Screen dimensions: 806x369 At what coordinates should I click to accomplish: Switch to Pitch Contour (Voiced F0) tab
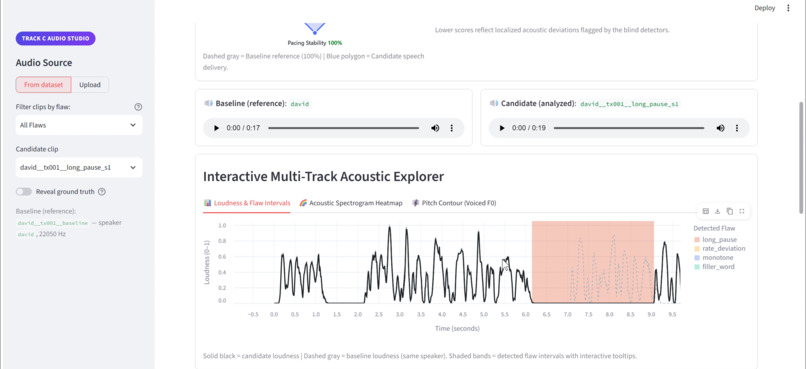[454, 203]
